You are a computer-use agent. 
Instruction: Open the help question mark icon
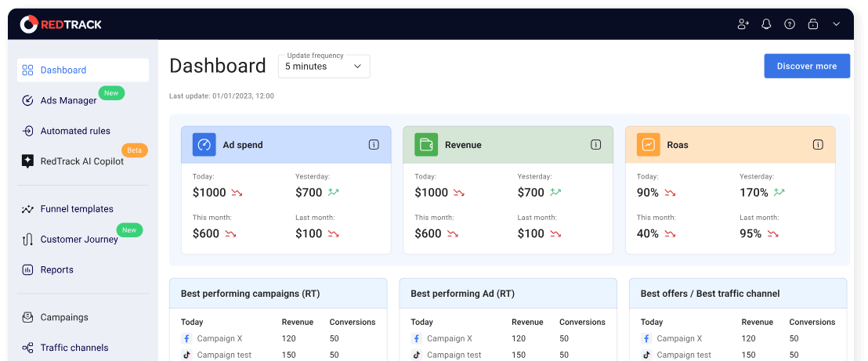[x=790, y=23]
